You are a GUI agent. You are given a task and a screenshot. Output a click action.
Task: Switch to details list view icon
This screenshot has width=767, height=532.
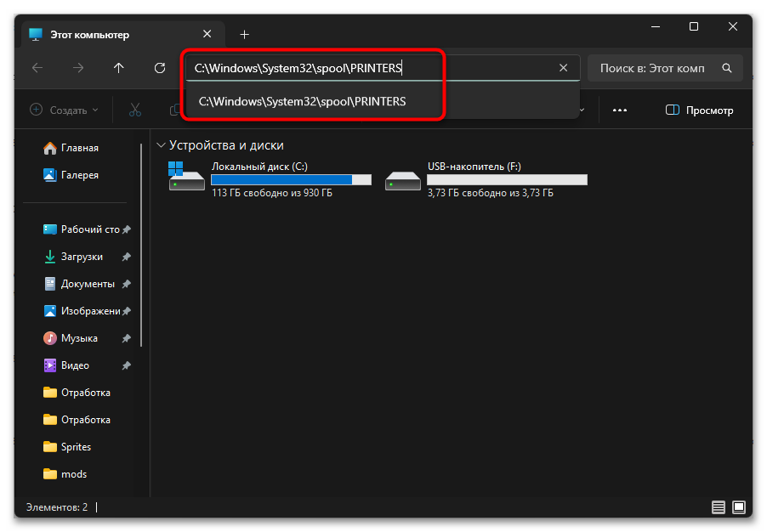[718, 507]
